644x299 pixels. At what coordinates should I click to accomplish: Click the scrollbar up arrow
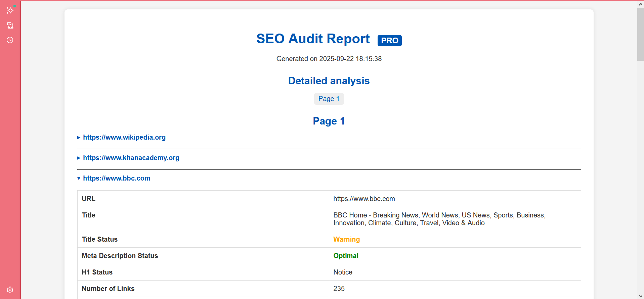pyautogui.click(x=640, y=4)
